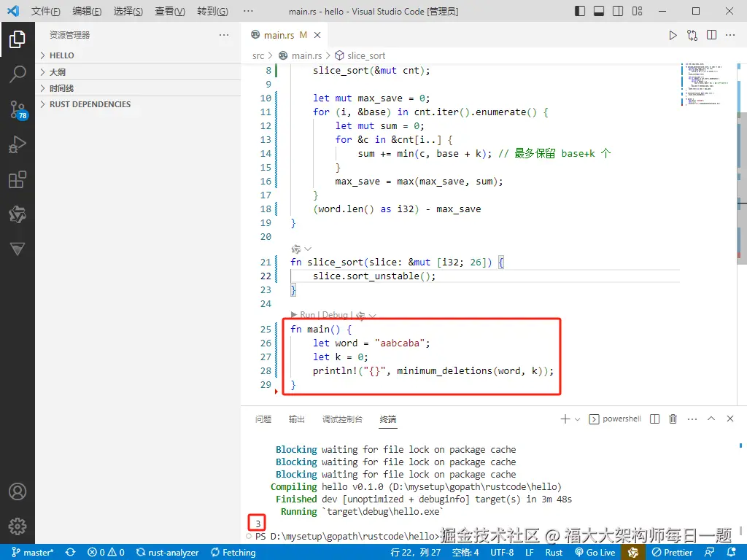Click src in the breadcrumb
747x560 pixels.
[x=258, y=55]
